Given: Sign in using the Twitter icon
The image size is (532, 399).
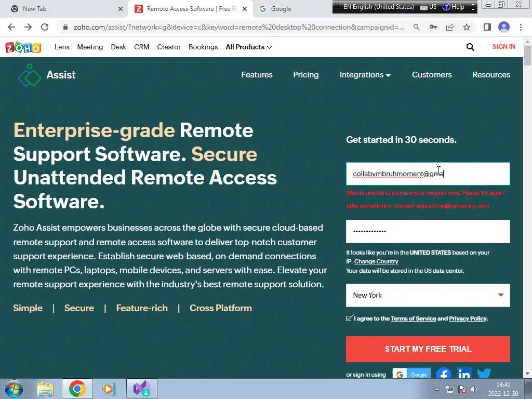Looking at the screenshot, I should pyautogui.click(x=484, y=373).
